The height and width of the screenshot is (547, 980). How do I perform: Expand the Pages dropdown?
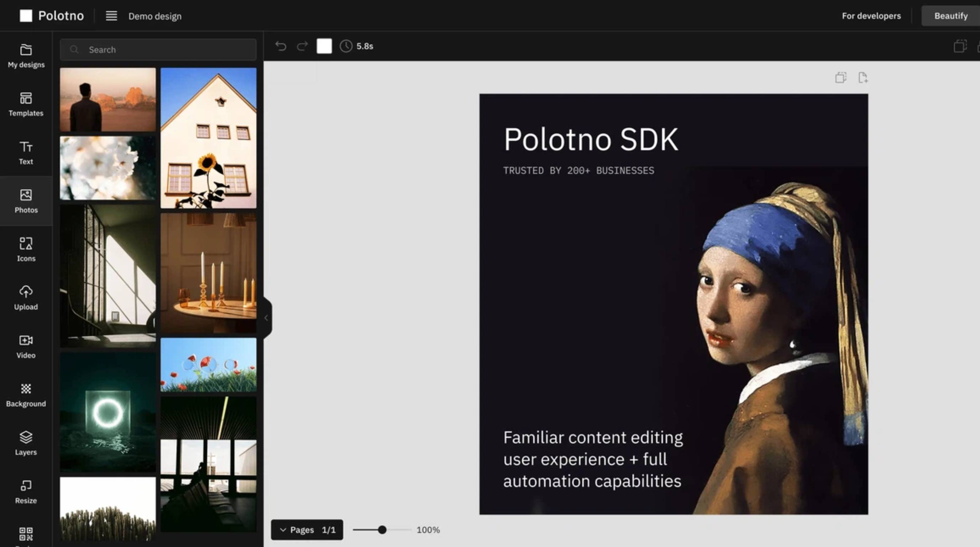click(x=307, y=530)
